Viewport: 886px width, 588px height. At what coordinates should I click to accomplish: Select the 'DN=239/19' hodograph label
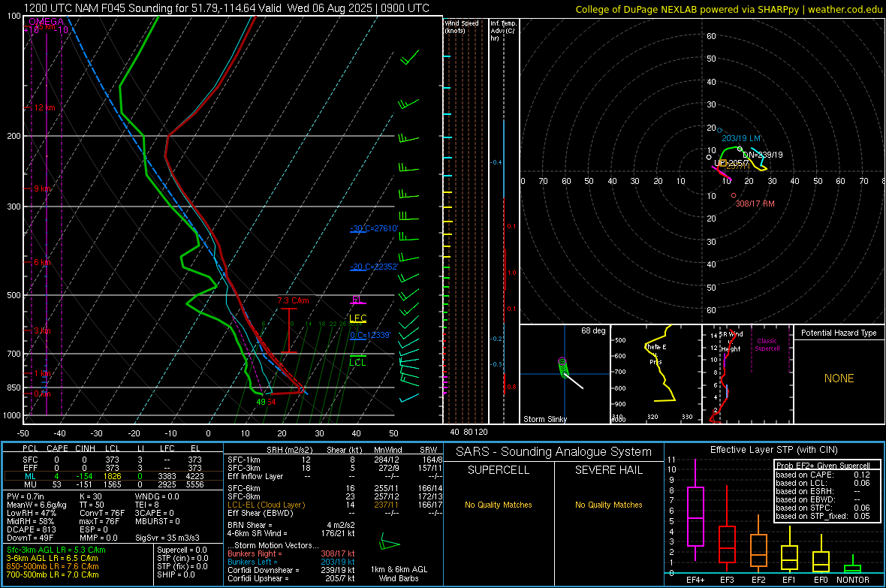[762, 155]
